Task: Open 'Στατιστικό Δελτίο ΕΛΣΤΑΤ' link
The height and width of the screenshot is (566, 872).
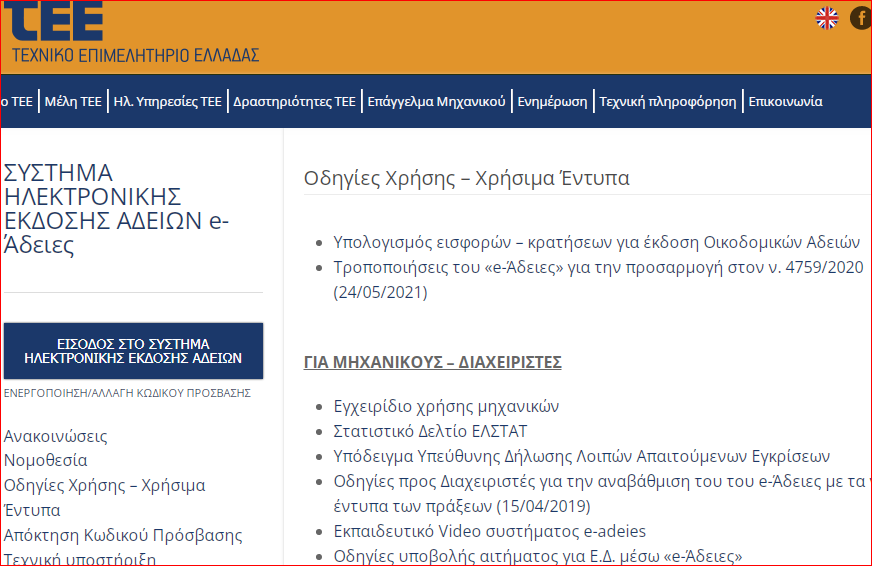Action: [x=430, y=431]
